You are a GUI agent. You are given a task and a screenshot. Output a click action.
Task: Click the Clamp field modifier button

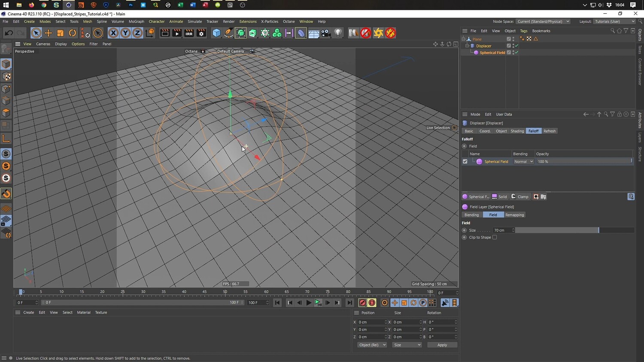pyautogui.click(x=520, y=197)
